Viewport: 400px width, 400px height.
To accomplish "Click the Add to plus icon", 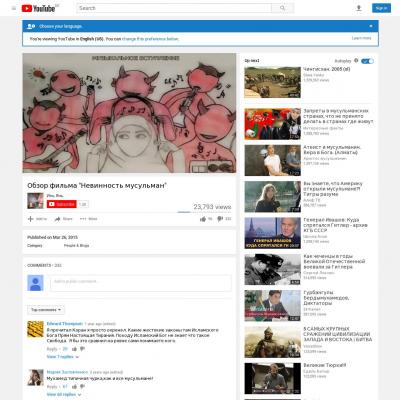I will (30, 219).
